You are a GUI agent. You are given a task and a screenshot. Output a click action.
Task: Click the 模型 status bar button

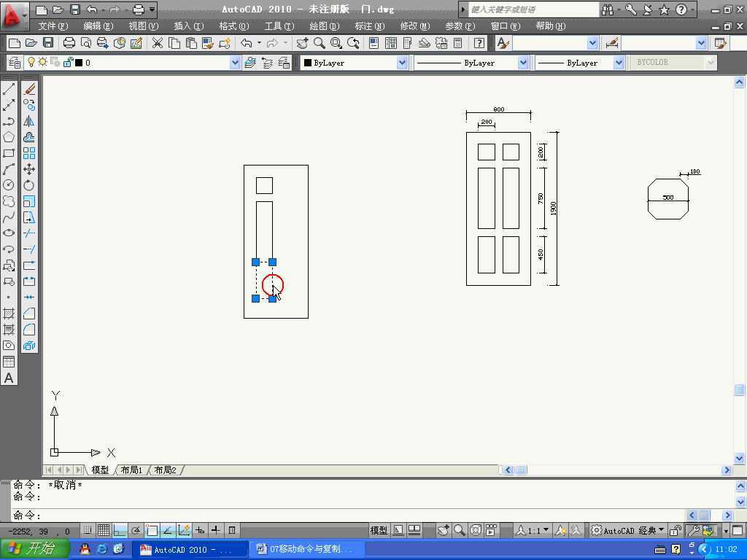tap(379, 530)
